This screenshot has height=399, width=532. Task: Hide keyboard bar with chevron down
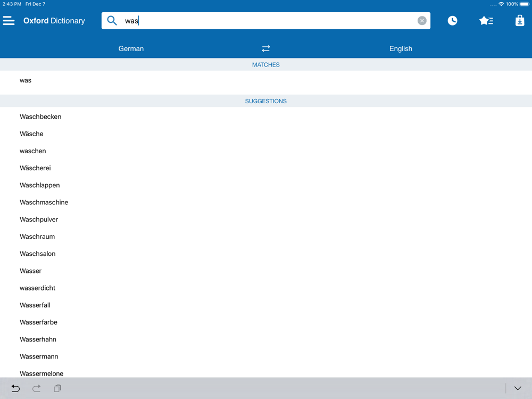[x=518, y=388]
